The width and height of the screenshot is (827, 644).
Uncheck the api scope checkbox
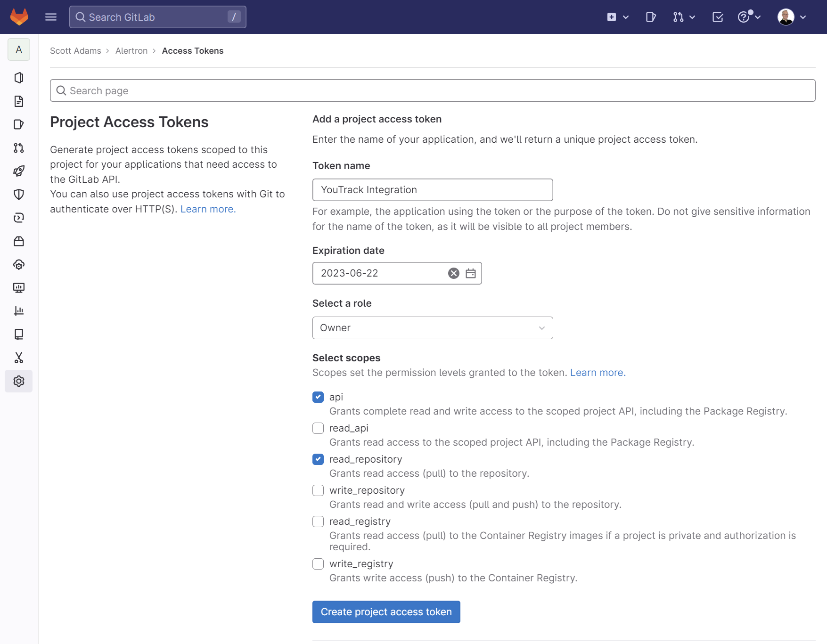tap(318, 397)
